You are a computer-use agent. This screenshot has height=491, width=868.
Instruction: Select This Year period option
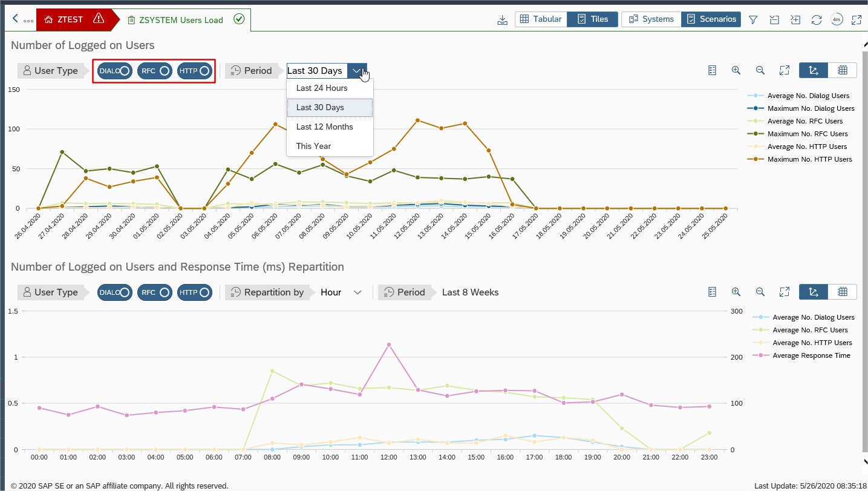(x=313, y=146)
